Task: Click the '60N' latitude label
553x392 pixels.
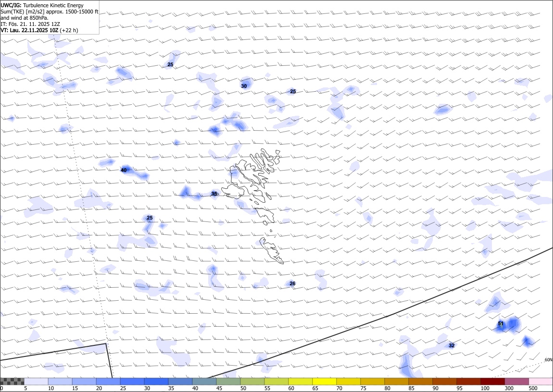Action: pyautogui.click(x=548, y=360)
